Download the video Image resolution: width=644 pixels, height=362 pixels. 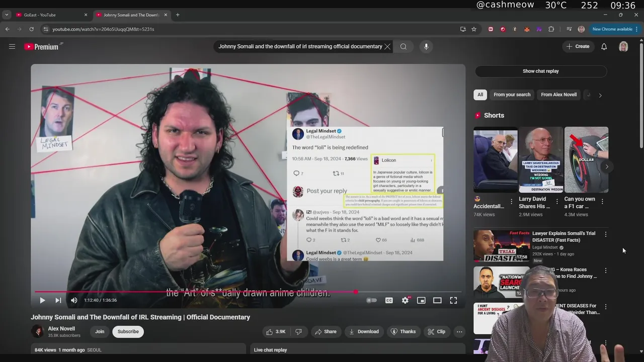(364, 331)
